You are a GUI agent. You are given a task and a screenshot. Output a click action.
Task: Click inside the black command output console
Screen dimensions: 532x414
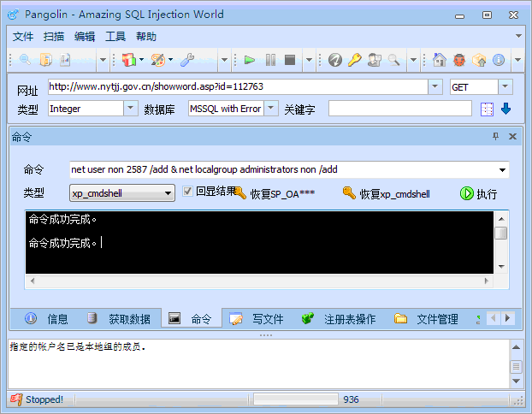point(259,242)
